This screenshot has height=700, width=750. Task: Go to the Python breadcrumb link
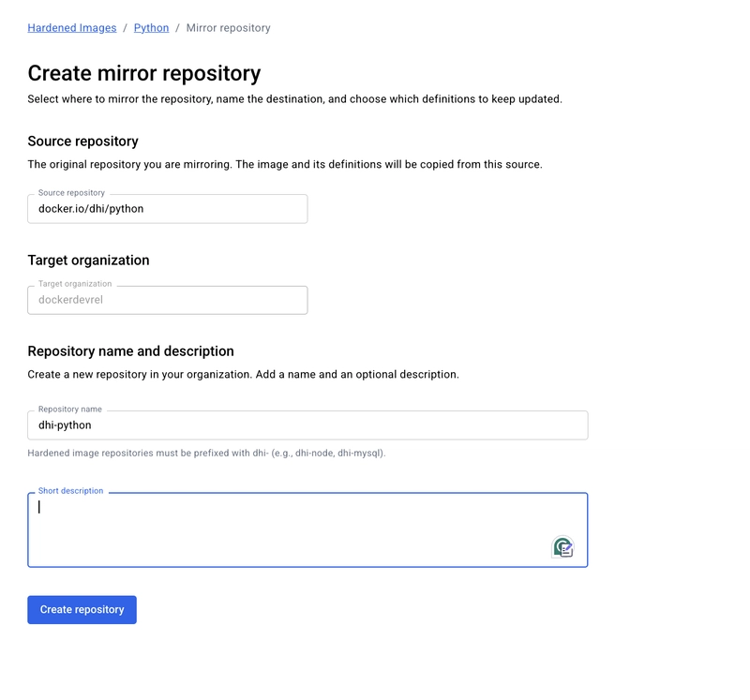pos(151,28)
